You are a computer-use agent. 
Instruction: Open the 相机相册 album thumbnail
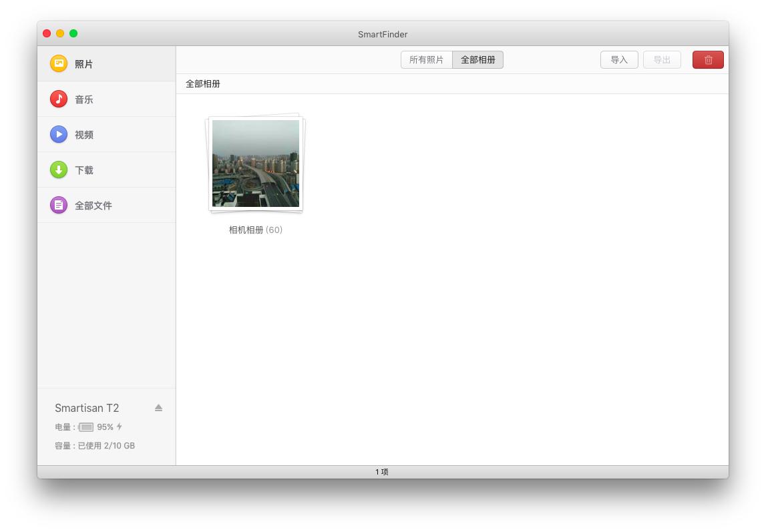[256, 164]
